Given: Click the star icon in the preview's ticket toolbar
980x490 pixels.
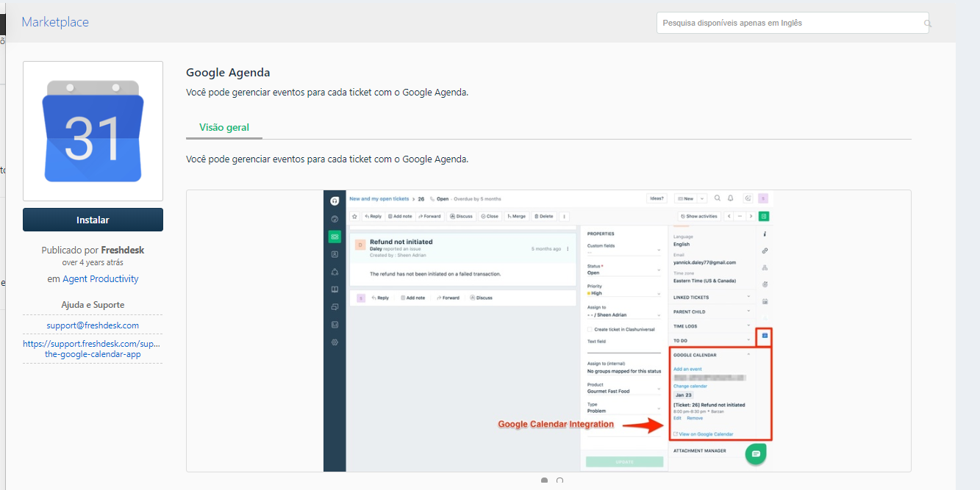Looking at the screenshot, I should pos(354,217).
